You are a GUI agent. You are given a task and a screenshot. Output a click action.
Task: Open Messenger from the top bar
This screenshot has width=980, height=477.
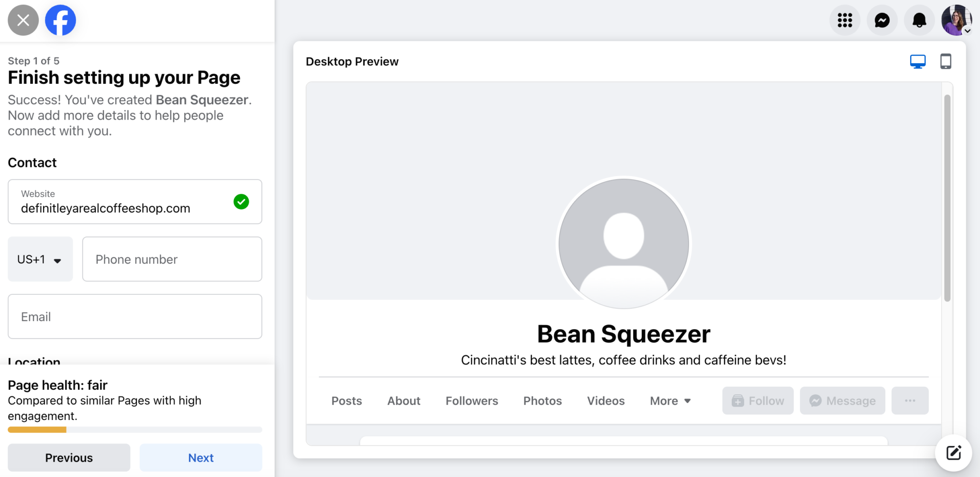882,20
